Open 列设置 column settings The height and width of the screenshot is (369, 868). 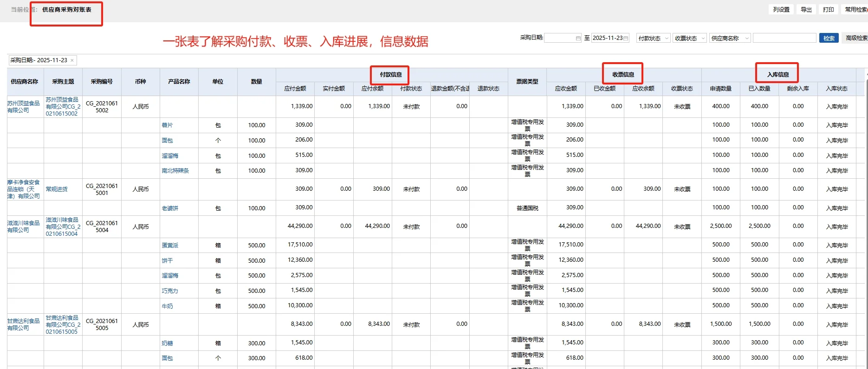point(781,9)
